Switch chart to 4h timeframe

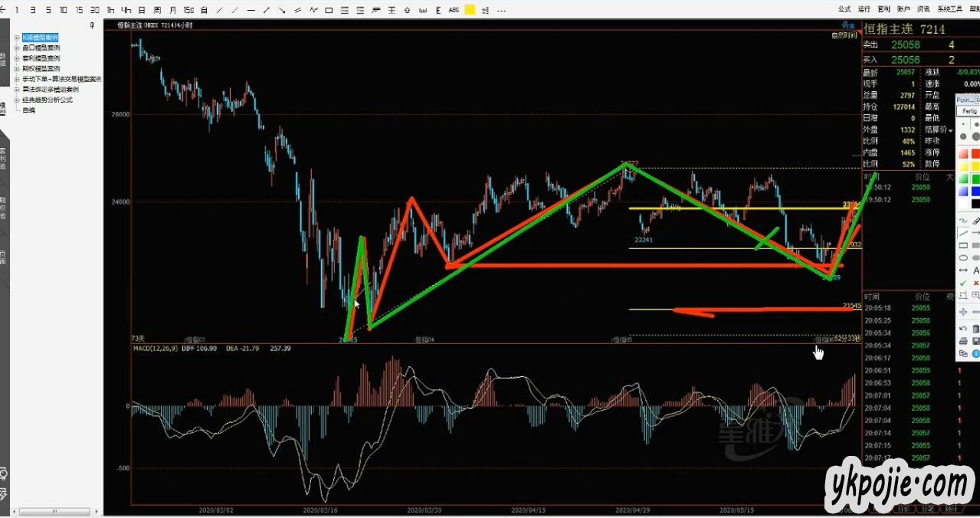(x=126, y=10)
